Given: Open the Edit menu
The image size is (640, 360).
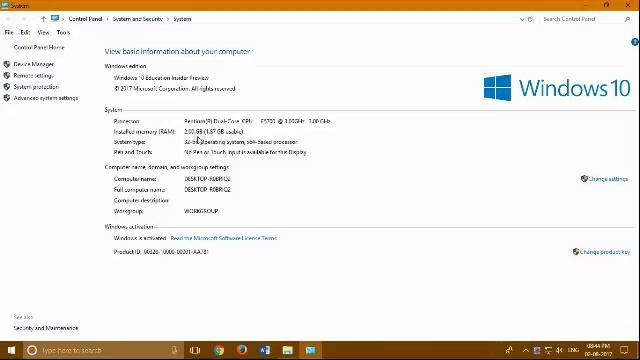Looking at the screenshot, I should pos(25,32).
